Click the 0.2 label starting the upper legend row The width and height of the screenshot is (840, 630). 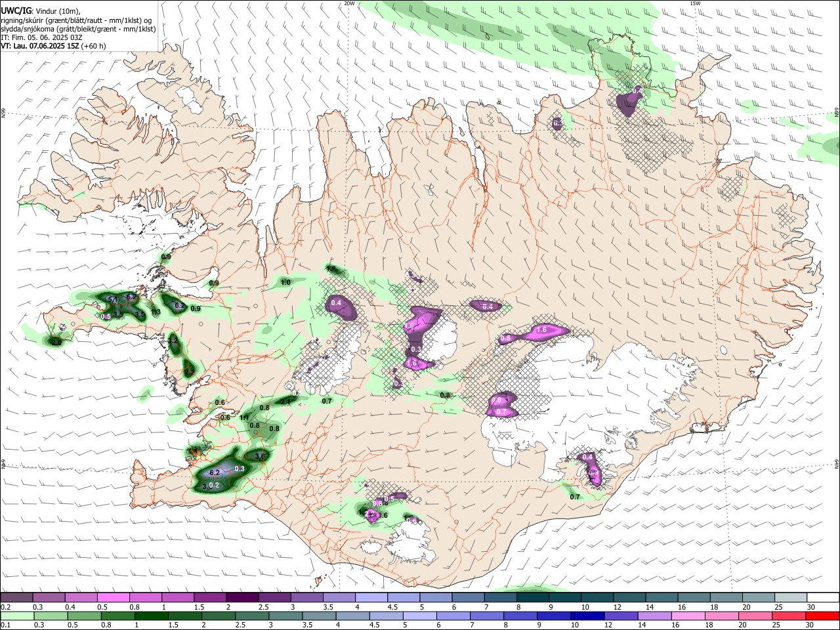click(x=5, y=607)
